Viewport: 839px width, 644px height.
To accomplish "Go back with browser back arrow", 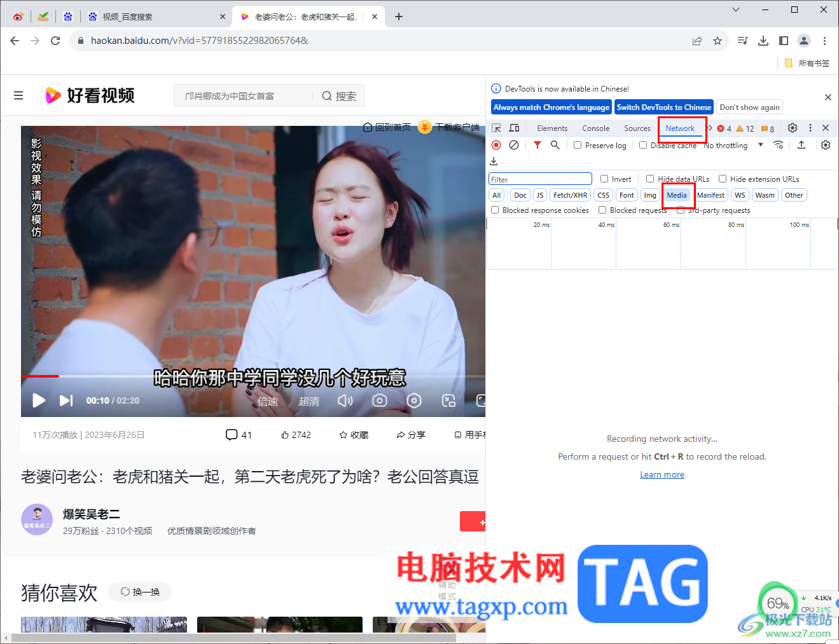I will click(x=15, y=41).
